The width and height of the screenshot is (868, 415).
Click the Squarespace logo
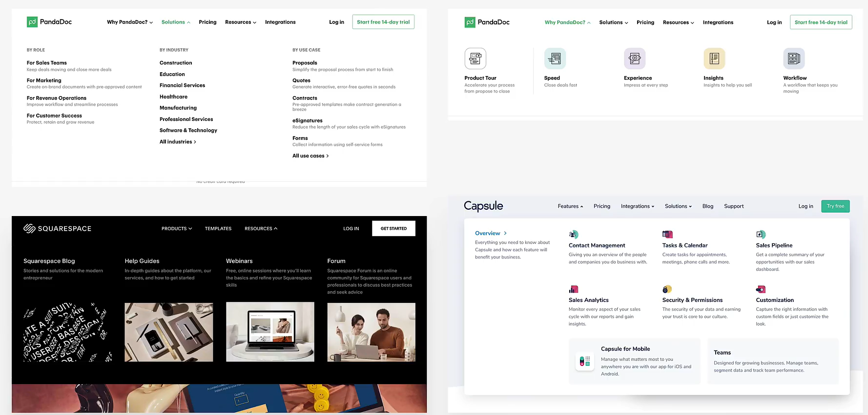point(58,228)
